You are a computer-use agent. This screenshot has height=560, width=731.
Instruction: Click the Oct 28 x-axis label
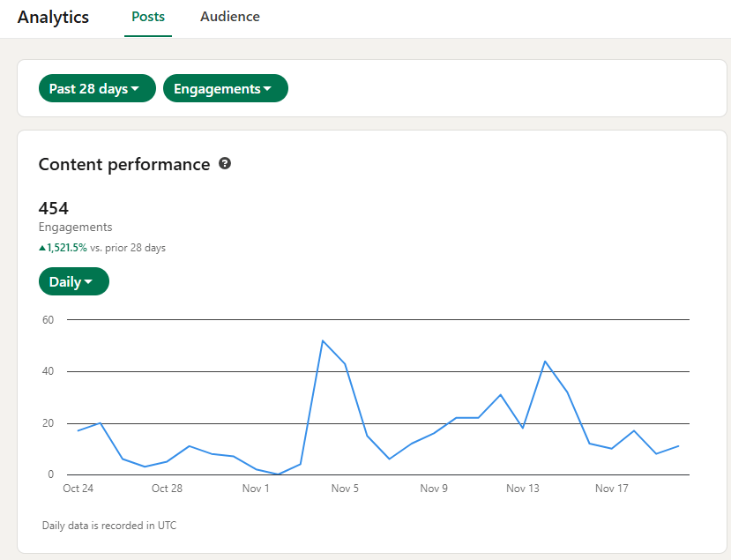tap(167, 489)
